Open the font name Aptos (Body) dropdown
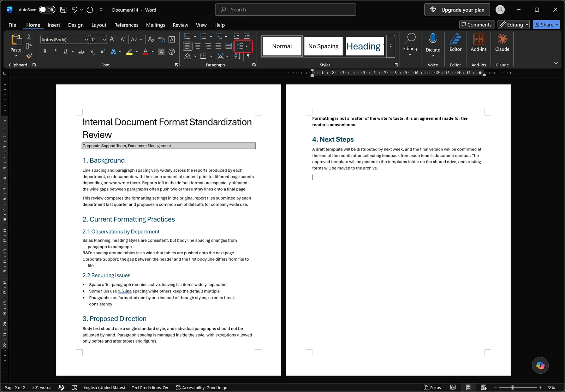The width and height of the screenshot is (565, 392). 86,40
